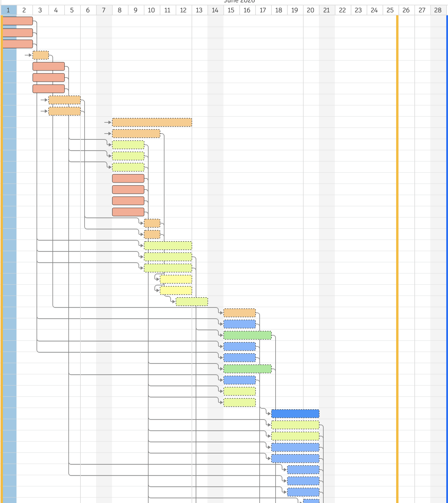This screenshot has height=503, width=448.
Task: Click day 13 header cell
Action: click(x=200, y=10)
